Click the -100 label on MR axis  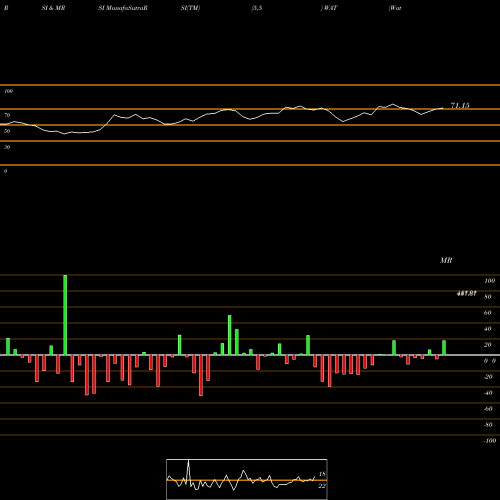[489, 441]
